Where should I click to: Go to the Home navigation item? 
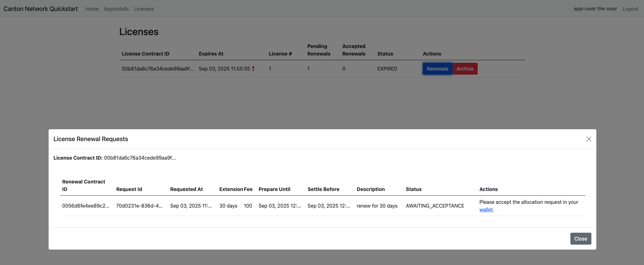[92, 9]
